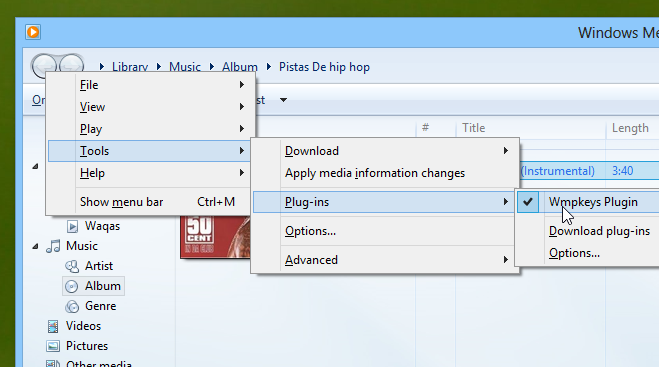This screenshot has width=659, height=367.
Task: Open the toolbar dropdown arrow beside the menu
Action: tap(283, 100)
